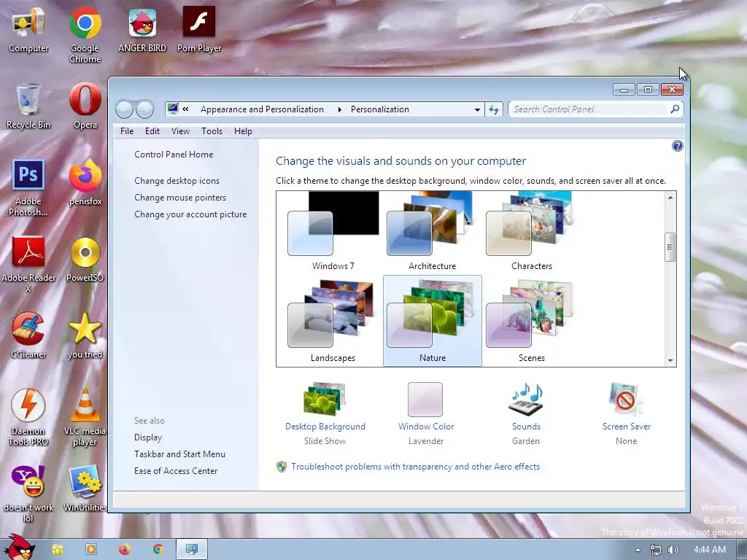The width and height of the screenshot is (747, 560).
Task: Open the Screen Saver settings icon
Action: pos(626,400)
